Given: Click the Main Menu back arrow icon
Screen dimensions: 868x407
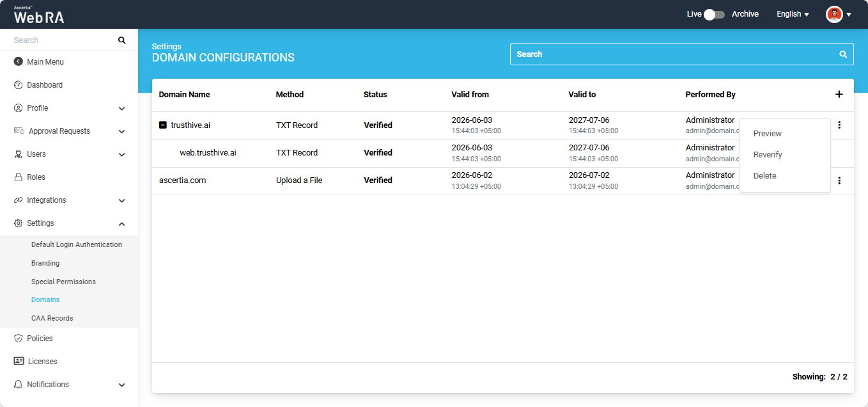Looking at the screenshot, I should [x=19, y=61].
